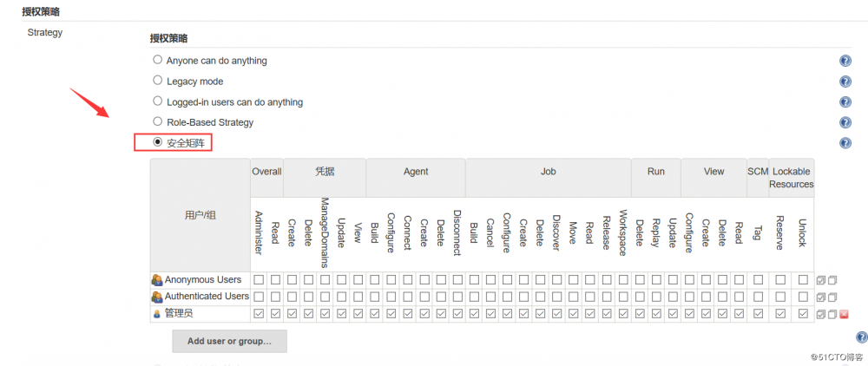Click help icon for Anyone can do anything
This screenshot has width=868, height=366.
click(x=845, y=61)
